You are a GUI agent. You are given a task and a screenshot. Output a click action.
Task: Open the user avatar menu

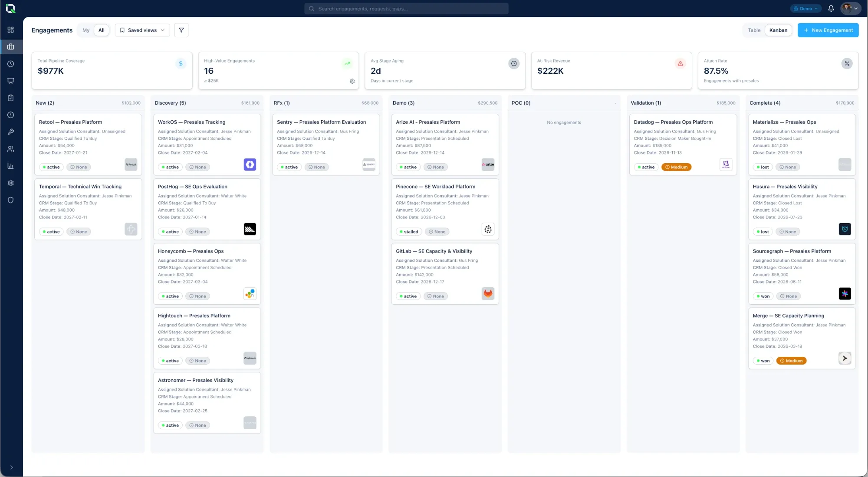click(850, 9)
